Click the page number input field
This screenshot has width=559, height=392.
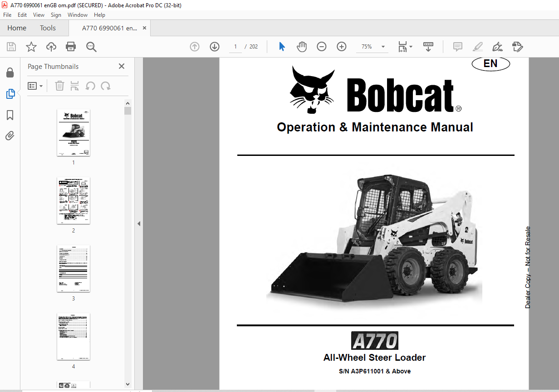point(235,47)
